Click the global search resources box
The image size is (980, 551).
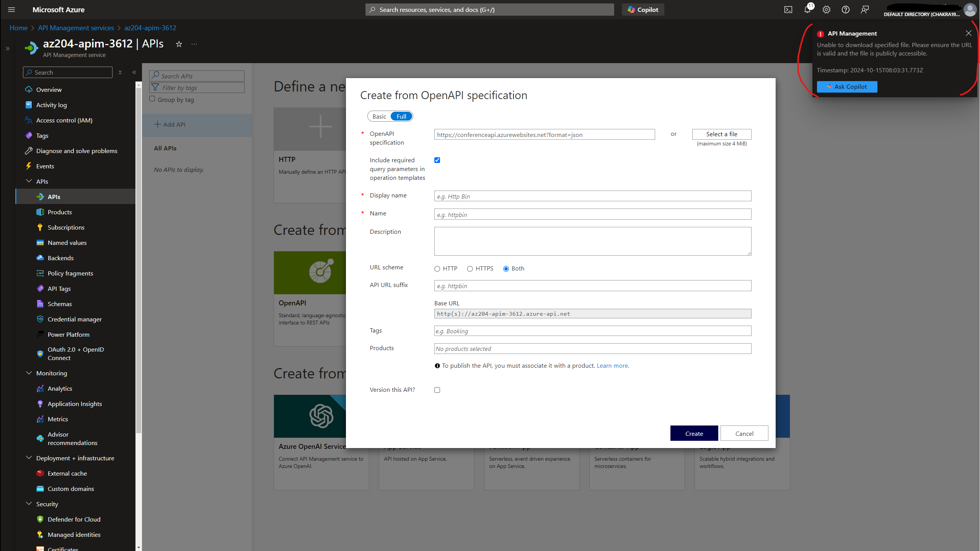(489, 10)
